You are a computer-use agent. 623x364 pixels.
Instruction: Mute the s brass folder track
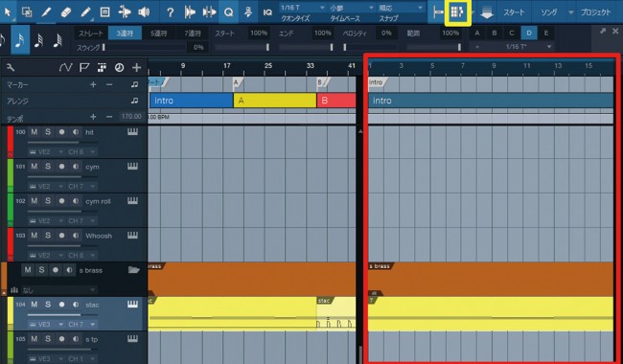(28, 270)
